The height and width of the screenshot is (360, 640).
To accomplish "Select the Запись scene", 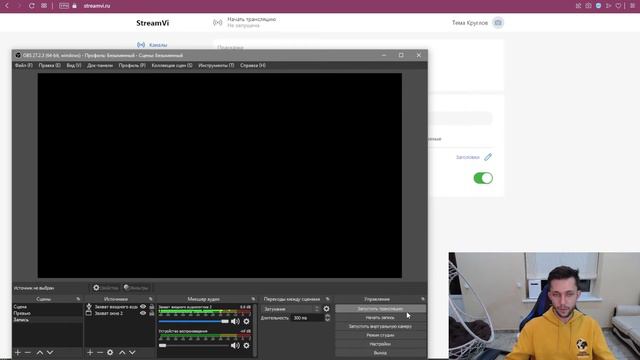I will click(x=47, y=320).
